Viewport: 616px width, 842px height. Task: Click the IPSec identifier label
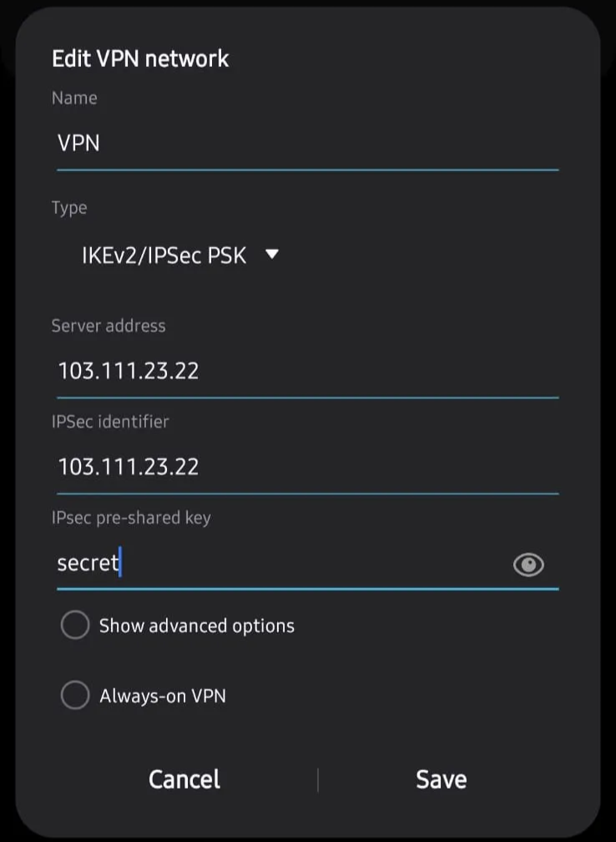tap(110, 422)
